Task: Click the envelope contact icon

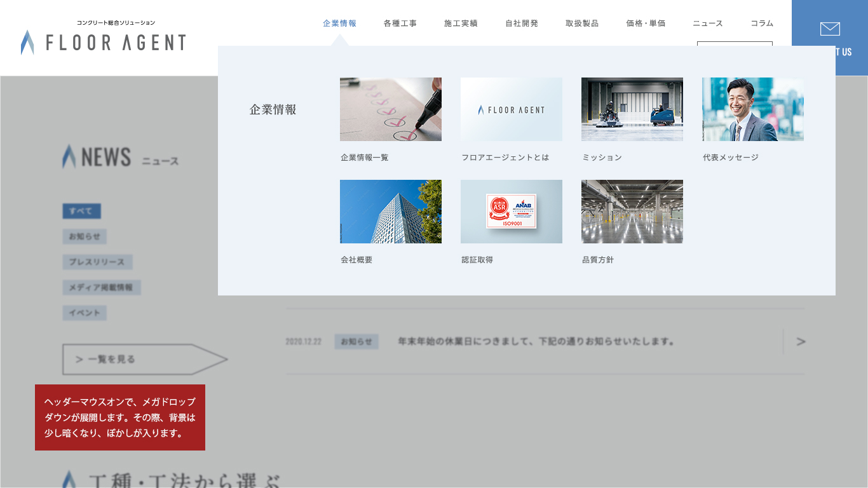Action: [x=830, y=29]
